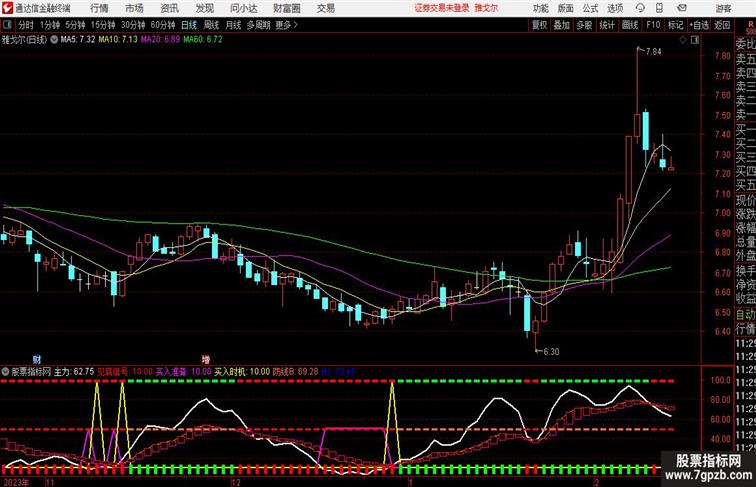Click the 增 info marker on chart
Screen dimensions: 756x487
coord(206,359)
